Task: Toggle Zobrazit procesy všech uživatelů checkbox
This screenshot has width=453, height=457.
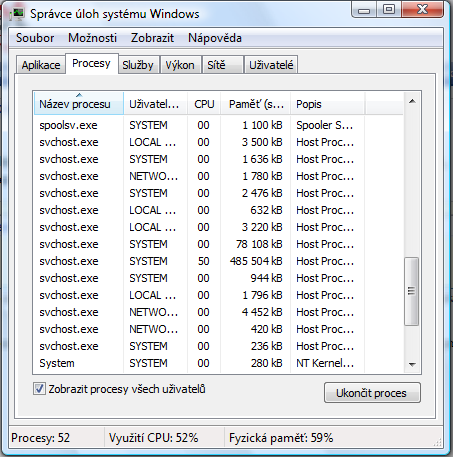Action: (x=39, y=389)
